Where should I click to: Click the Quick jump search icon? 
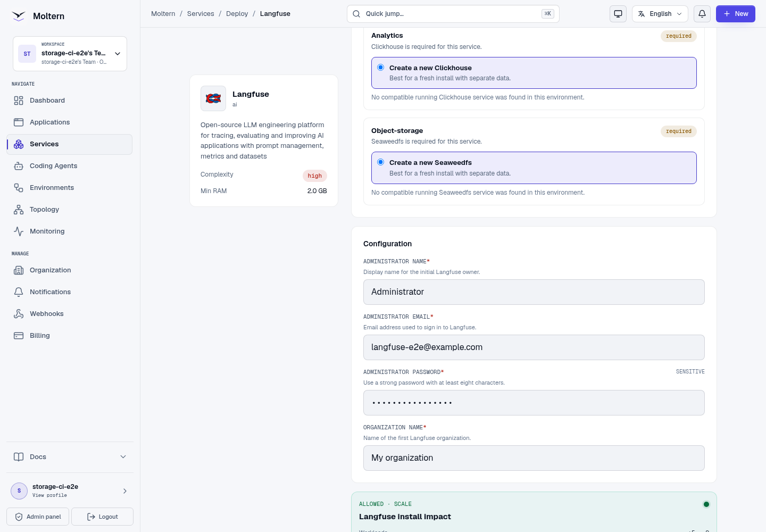(x=356, y=14)
